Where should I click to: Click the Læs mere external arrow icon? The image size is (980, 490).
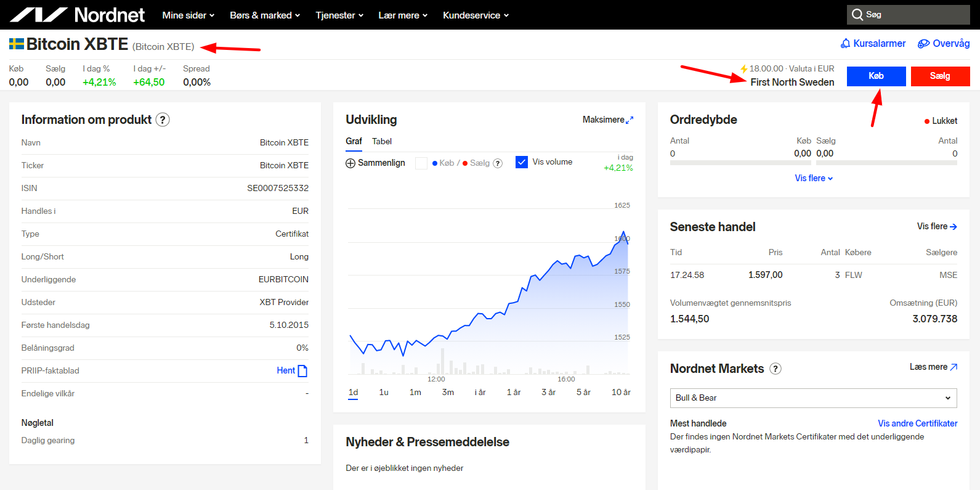[x=954, y=367]
